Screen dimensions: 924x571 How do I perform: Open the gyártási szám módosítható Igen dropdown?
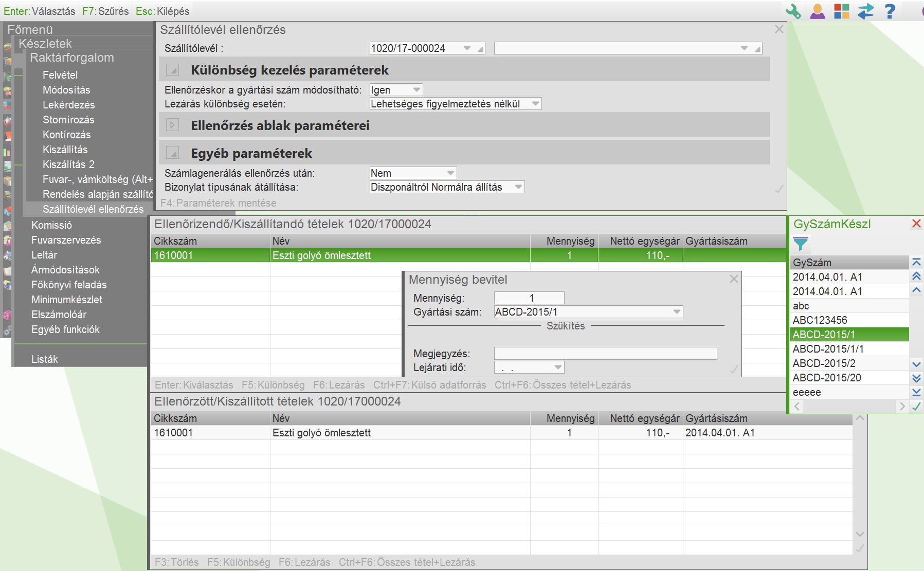[416, 90]
